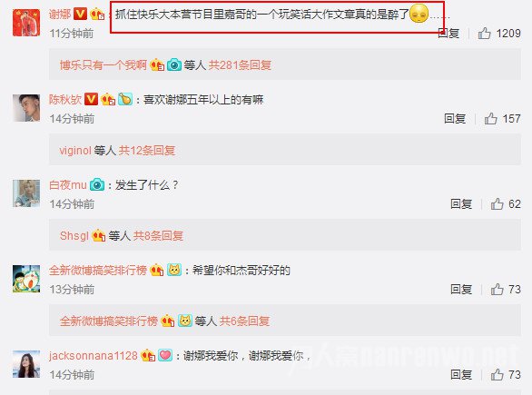Like 白夜mu's comment with 62 likes
This screenshot has height=395, width=532.
point(498,204)
